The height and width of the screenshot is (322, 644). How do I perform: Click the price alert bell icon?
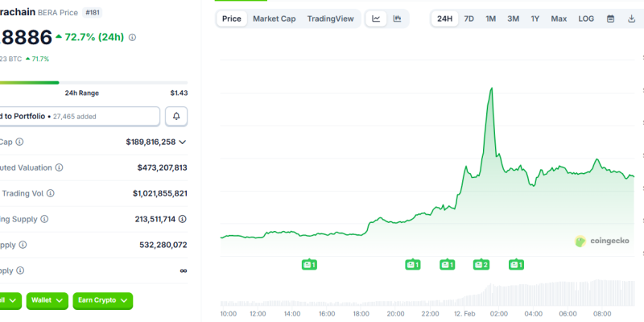click(176, 117)
